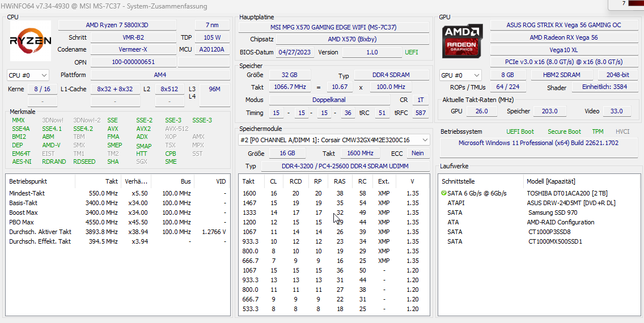Click the ASUS ROG STRIX RX Vega 56 field
Screen dimensions: 644x323
point(563,25)
